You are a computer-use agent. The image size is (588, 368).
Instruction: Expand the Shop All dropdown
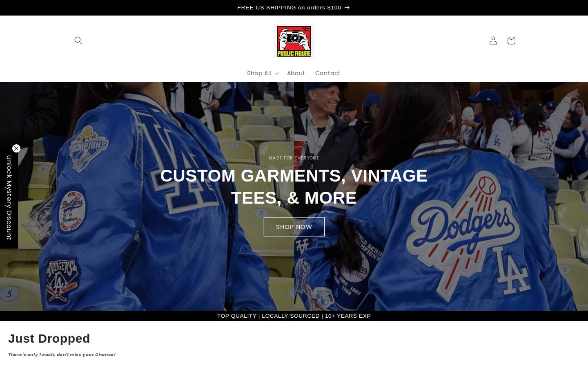tap(263, 73)
